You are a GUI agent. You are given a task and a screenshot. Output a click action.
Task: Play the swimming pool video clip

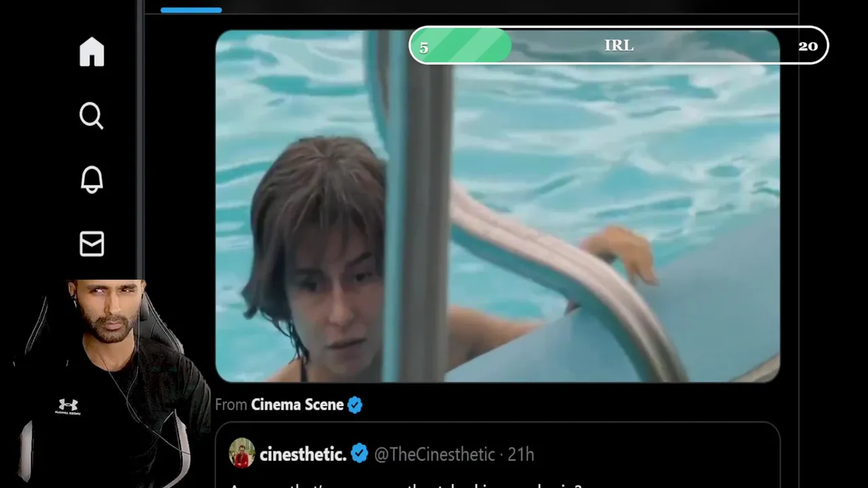[x=497, y=206]
